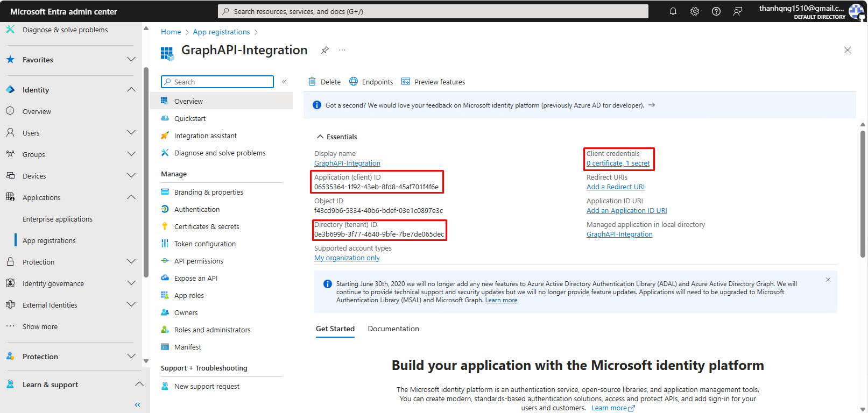The image size is (868, 413).
Task: Open 0 certificate, 1 secret link
Action: [x=618, y=163]
